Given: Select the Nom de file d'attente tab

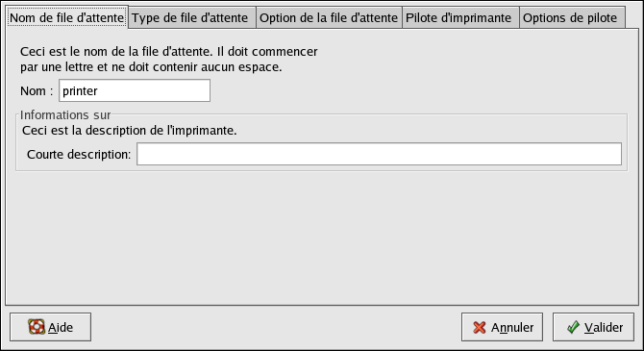Looking at the screenshot, I should [67, 17].
